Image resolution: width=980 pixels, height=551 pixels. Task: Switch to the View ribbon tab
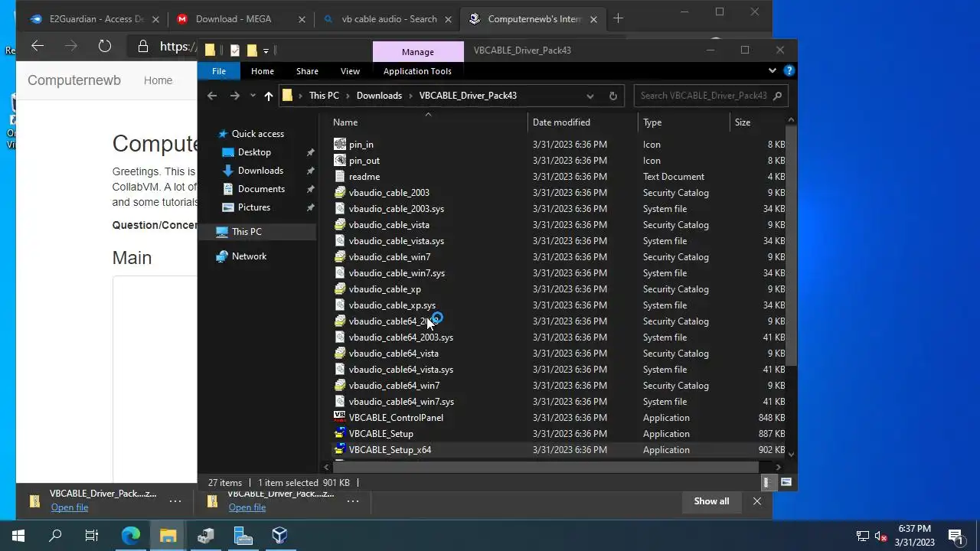[x=350, y=70]
